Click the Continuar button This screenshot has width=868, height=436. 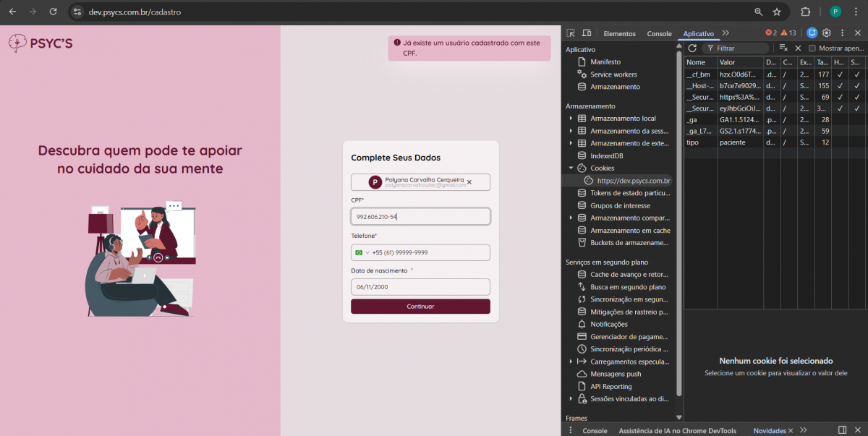(x=420, y=307)
